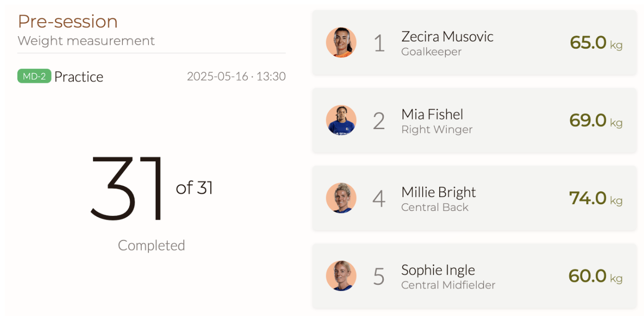Select the MD-2 green badge
Image resolution: width=644 pixels, height=316 pixels.
(x=34, y=76)
